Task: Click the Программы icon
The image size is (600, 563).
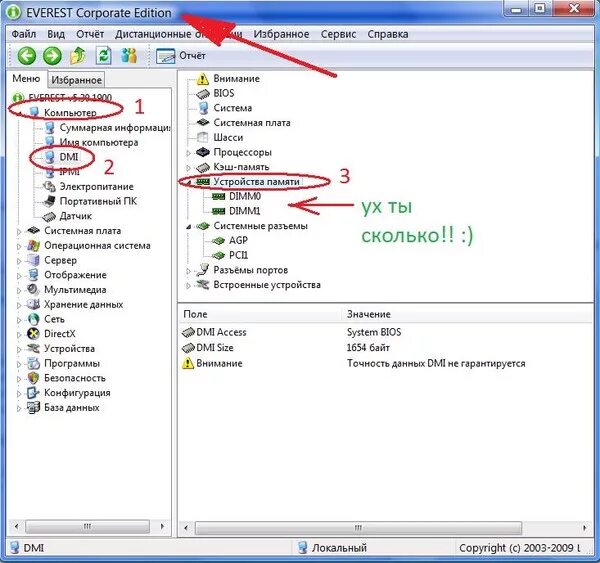Action: tap(33, 363)
